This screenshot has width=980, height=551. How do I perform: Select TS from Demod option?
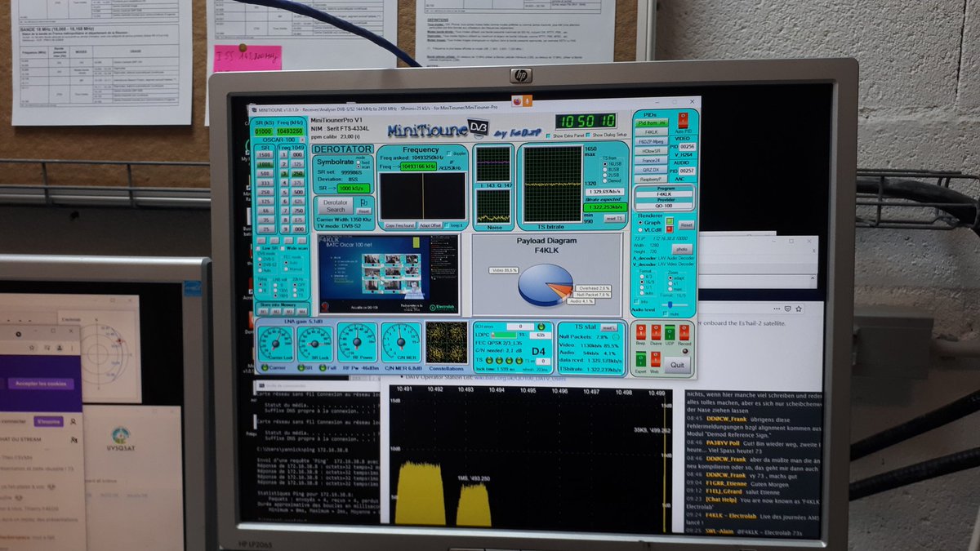point(604,180)
